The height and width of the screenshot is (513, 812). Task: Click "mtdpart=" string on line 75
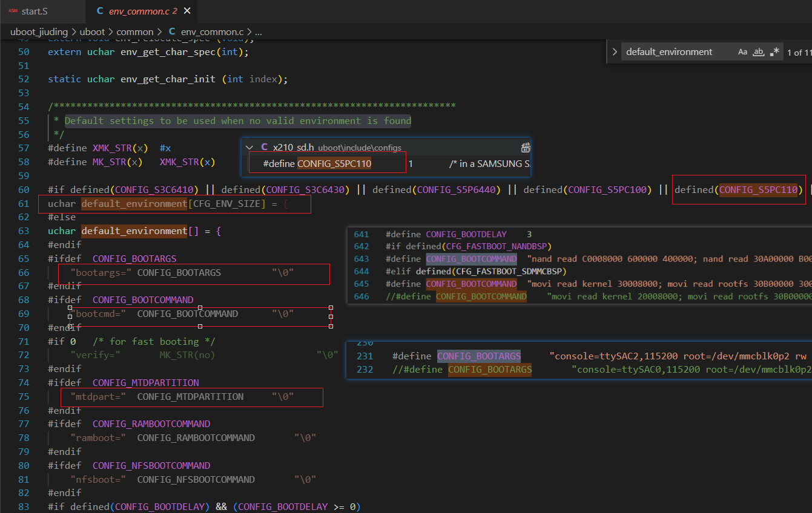click(98, 397)
